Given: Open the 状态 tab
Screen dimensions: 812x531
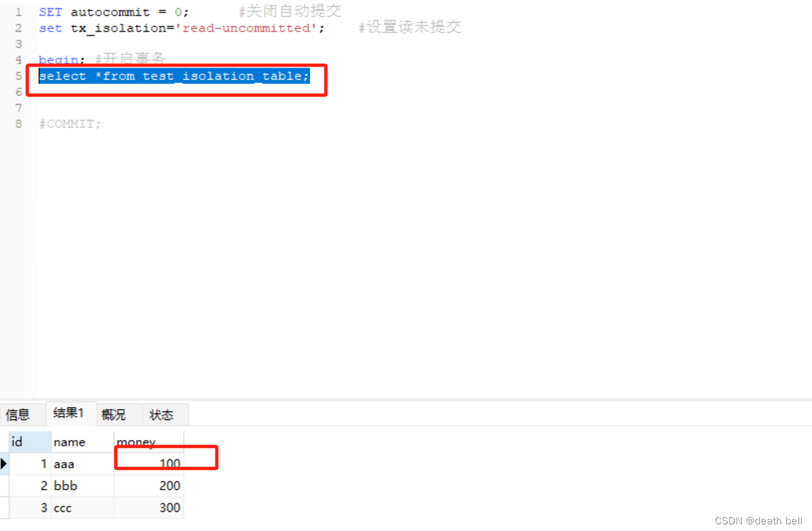Looking at the screenshot, I should pos(162,415).
